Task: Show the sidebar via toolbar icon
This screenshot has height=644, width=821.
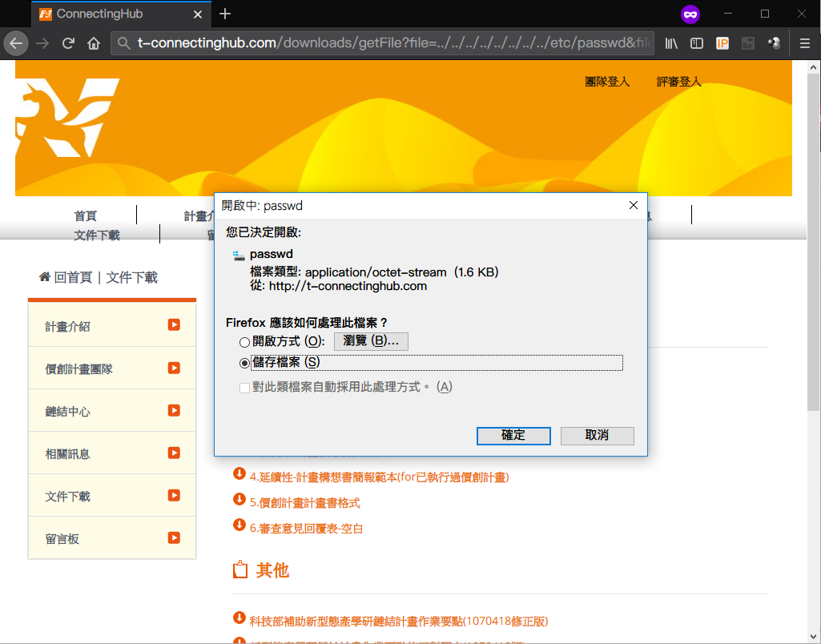Action: (x=696, y=43)
